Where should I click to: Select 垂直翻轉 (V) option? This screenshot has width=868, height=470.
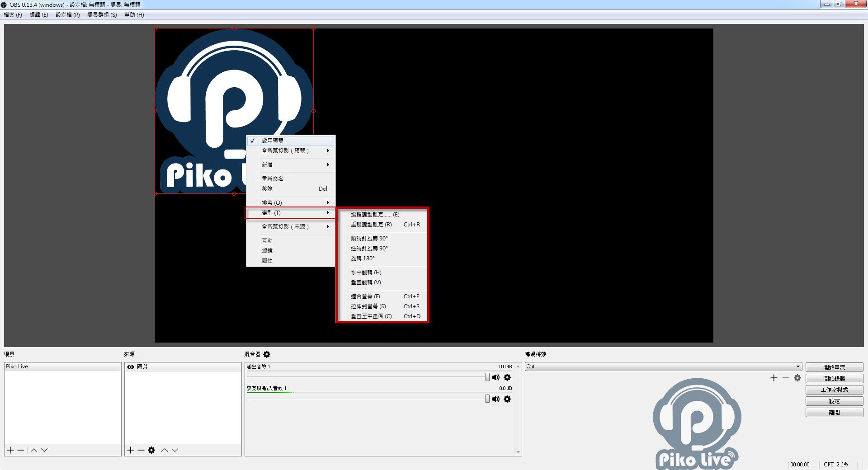coord(382,282)
